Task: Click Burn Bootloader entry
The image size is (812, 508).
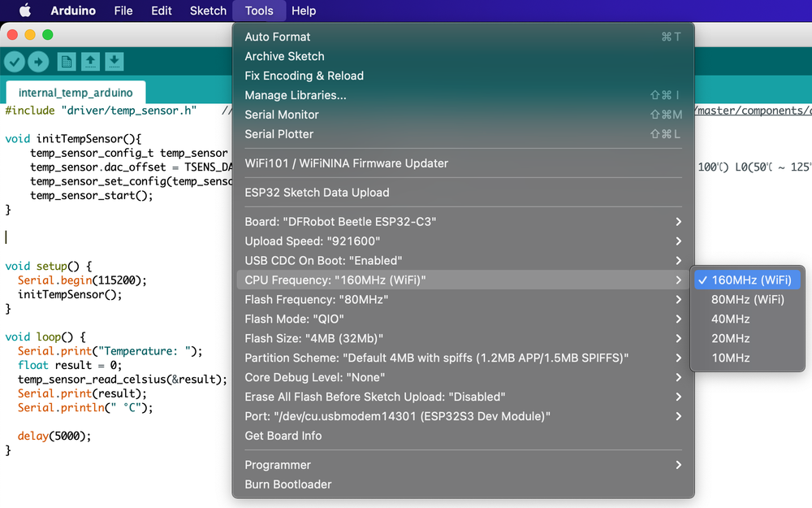Action: pyautogui.click(x=288, y=484)
